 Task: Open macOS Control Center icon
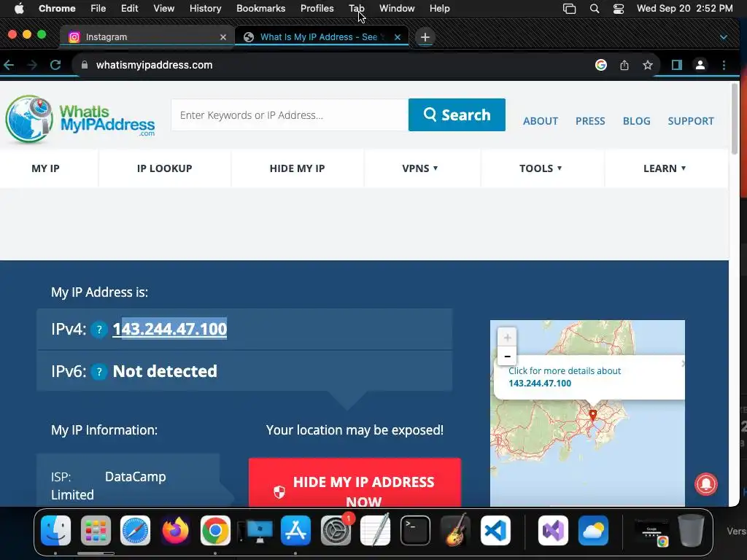pos(619,9)
